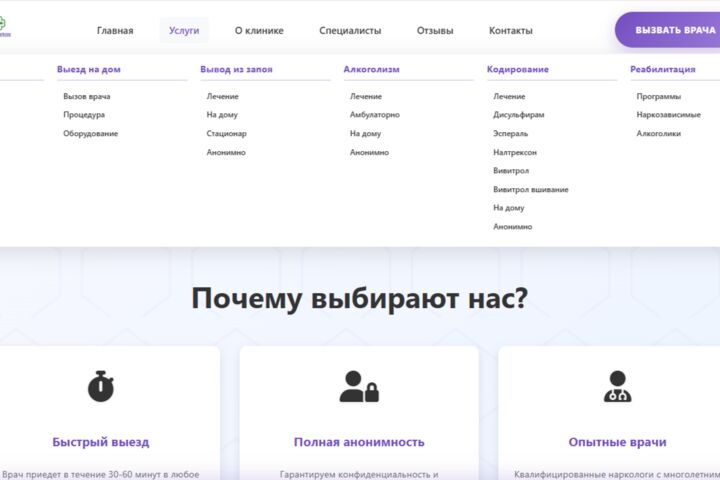
Task: Select Дисульфирам link
Action: click(x=518, y=115)
